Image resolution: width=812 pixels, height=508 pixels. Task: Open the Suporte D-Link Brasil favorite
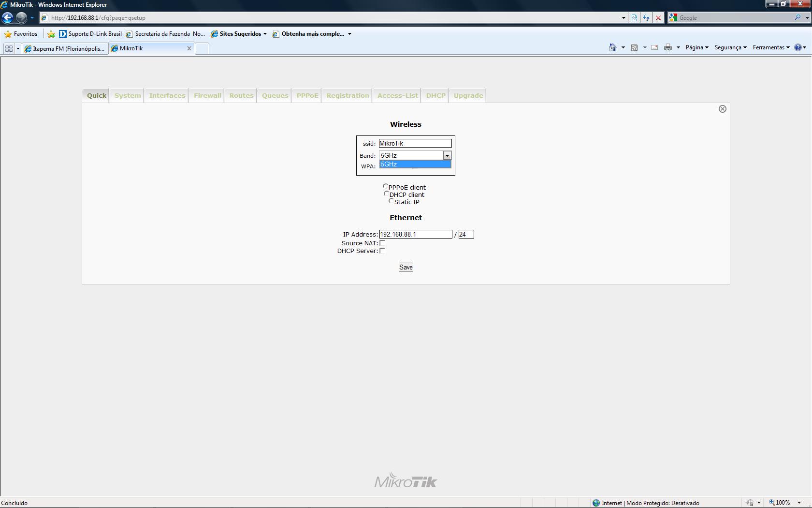[90, 34]
